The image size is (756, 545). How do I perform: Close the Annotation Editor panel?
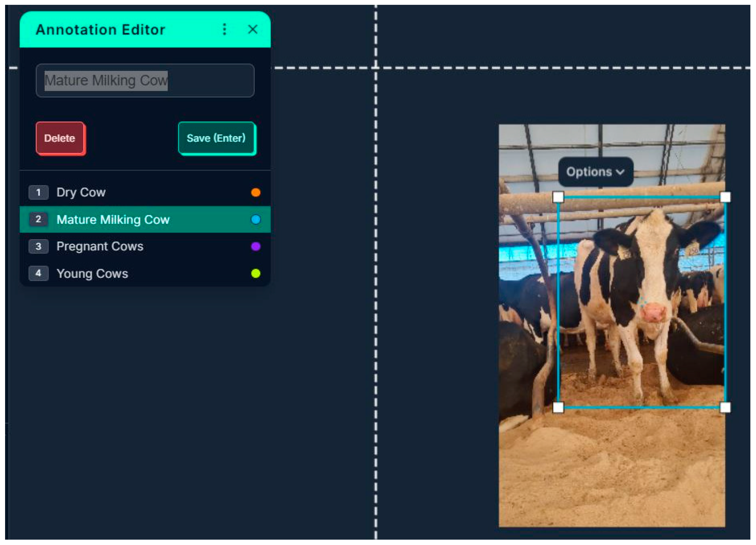[253, 29]
